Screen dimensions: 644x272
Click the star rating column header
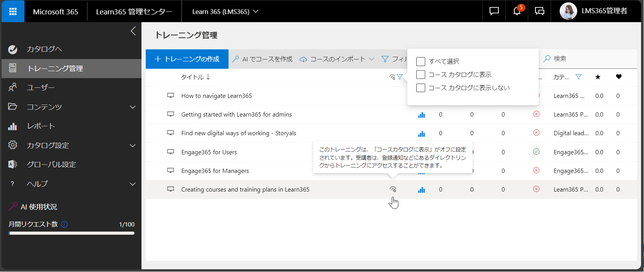(598, 77)
